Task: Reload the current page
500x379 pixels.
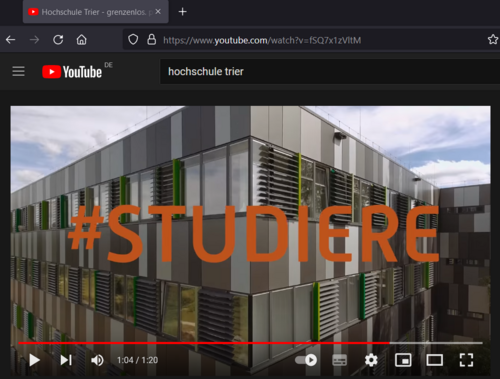Action: click(x=58, y=40)
